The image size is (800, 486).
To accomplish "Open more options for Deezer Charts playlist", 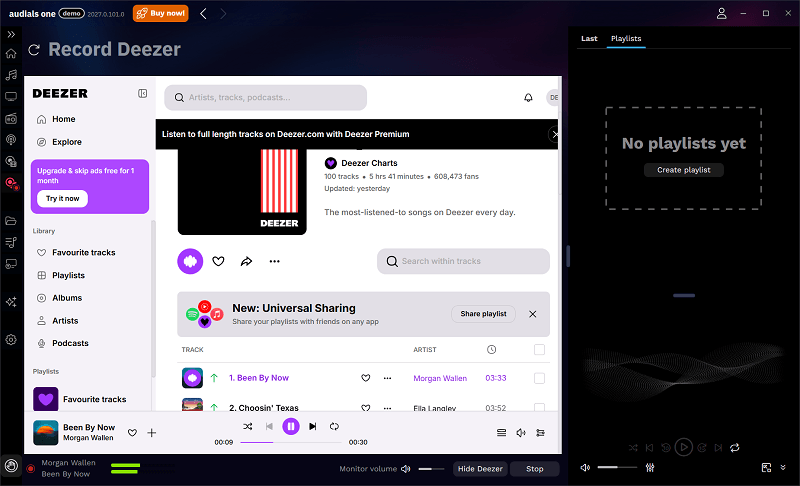I will tap(274, 261).
